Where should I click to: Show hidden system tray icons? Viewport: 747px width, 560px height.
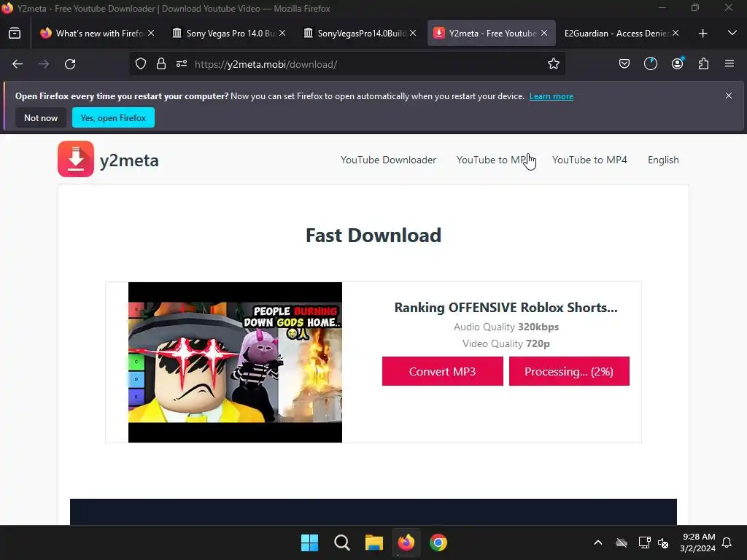pyautogui.click(x=598, y=542)
